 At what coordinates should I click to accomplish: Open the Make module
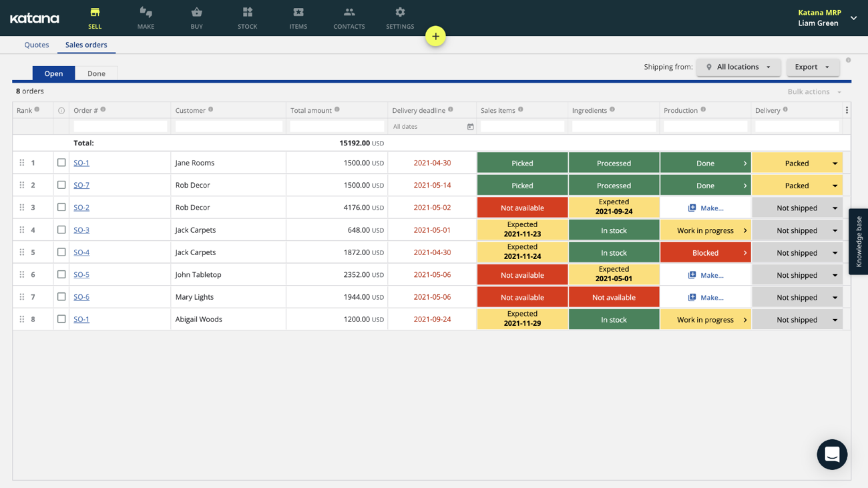[x=146, y=17]
